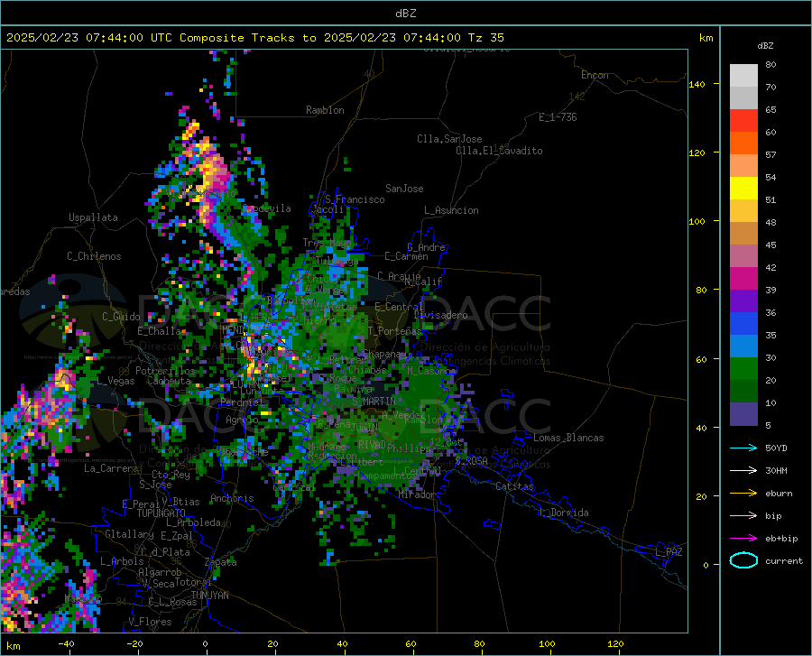The image size is (812, 656).
Task: Click the 'current' legend label text
Action: (x=784, y=560)
